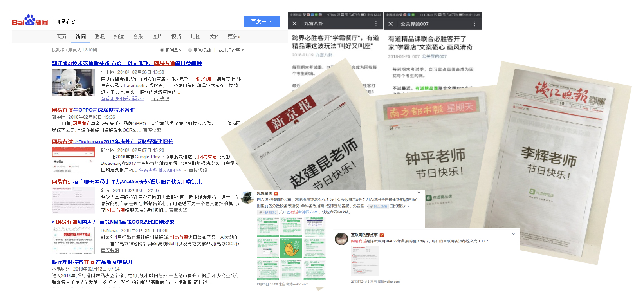Viewport: 644px width, 300px height.
Task: Switch to the 知道 tab
Action: click(x=119, y=36)
